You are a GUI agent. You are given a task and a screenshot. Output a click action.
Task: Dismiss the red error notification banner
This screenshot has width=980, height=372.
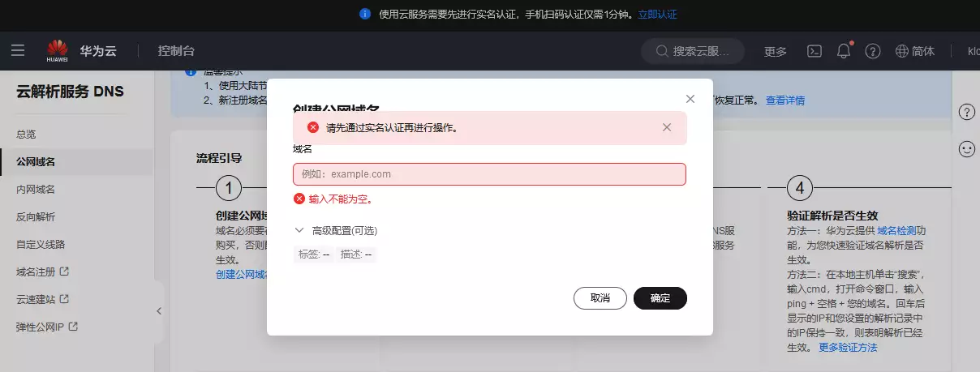pyautogui.click(x=667, y=127)
